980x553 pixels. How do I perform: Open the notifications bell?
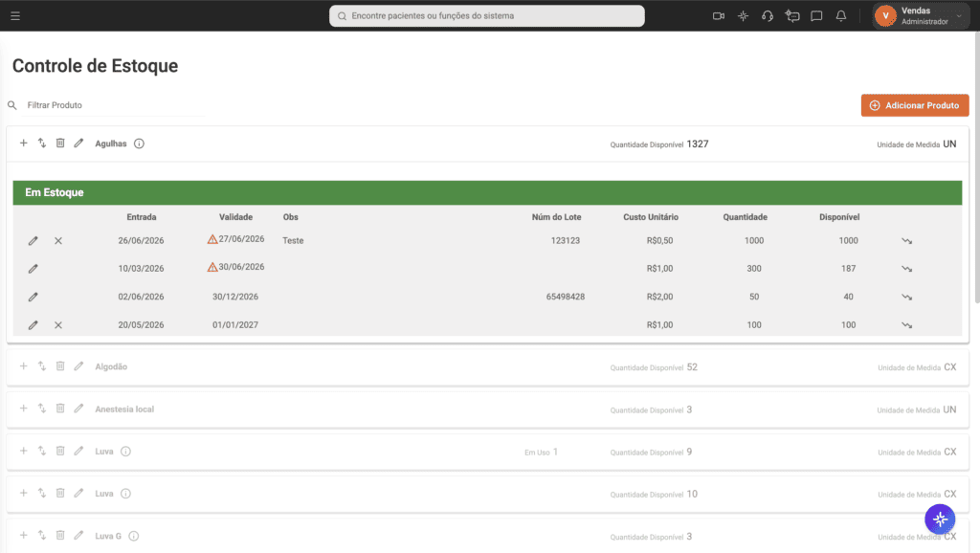click(x=841, y=15)
